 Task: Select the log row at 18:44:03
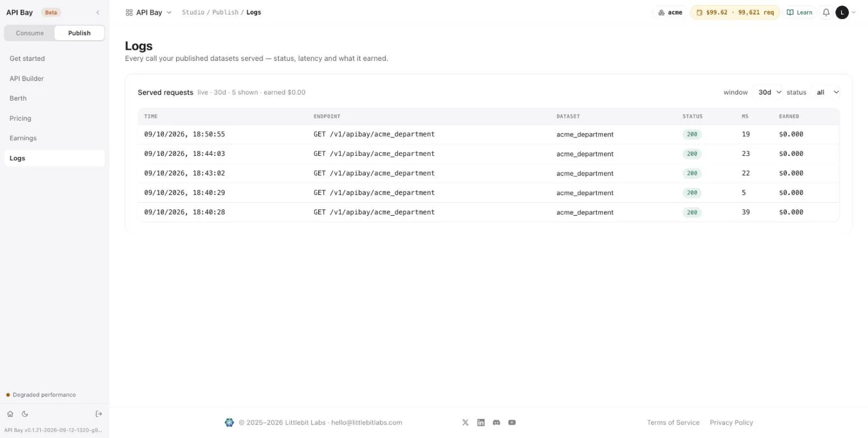pos(488,154)
